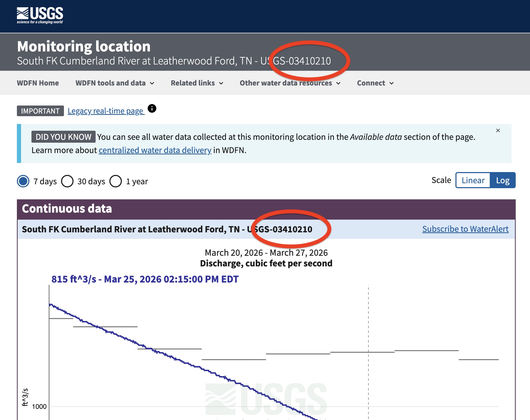Click the ft^3/s axis label

[25, 397]
